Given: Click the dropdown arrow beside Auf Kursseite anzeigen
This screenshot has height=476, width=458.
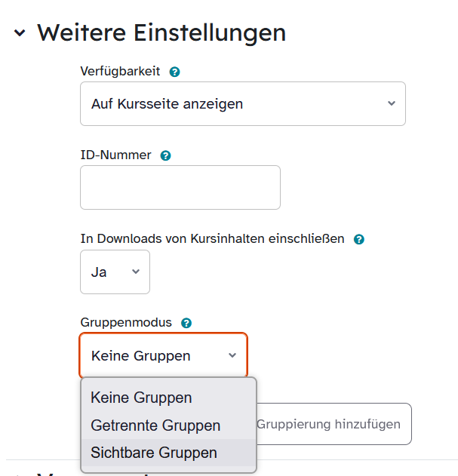Looking at the screenshot, I should [x=391, y=103].
